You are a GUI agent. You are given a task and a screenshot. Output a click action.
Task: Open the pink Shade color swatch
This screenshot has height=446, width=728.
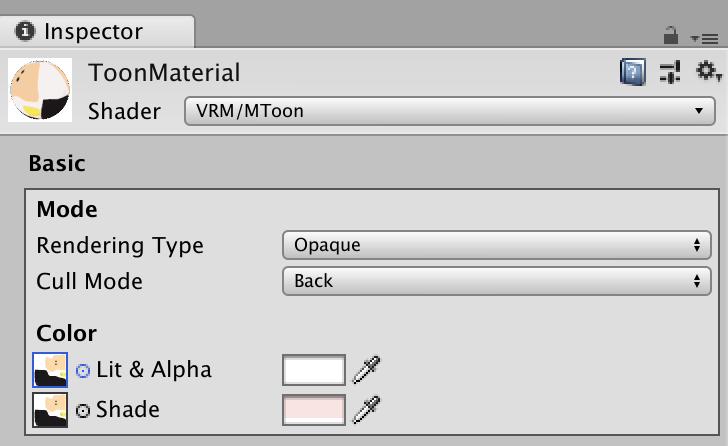coord(314,409)
